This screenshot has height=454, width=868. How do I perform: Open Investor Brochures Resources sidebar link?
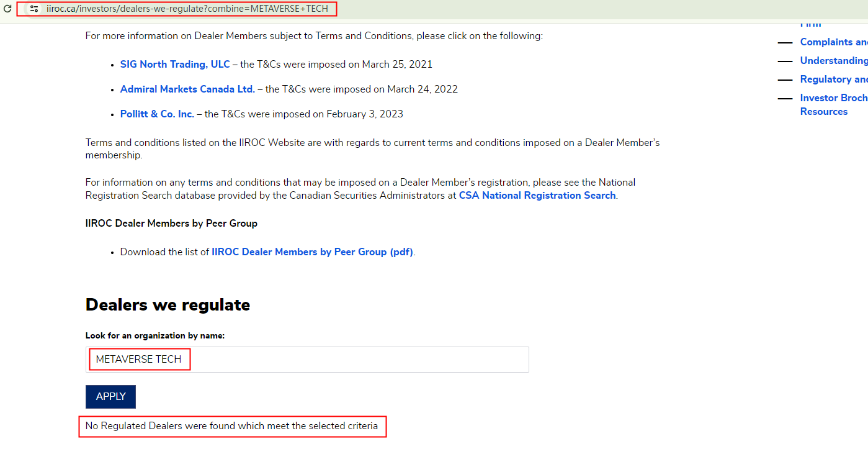point(833,105)
